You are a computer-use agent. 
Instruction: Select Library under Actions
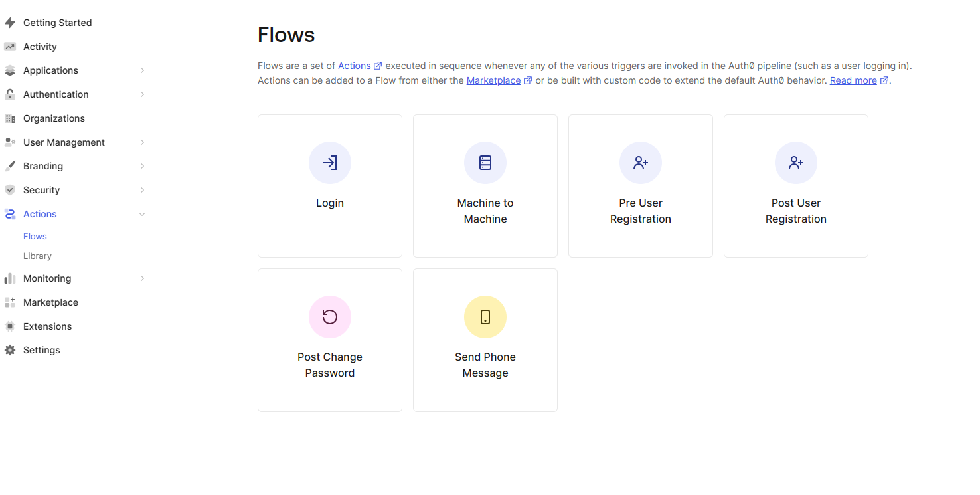(x=37, y=256)
